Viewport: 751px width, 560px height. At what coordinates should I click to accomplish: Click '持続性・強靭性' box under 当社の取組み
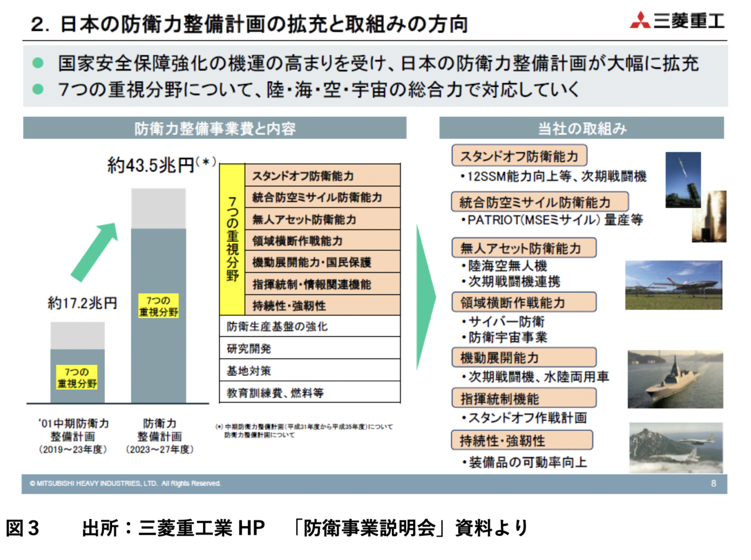tap(522, 440)
